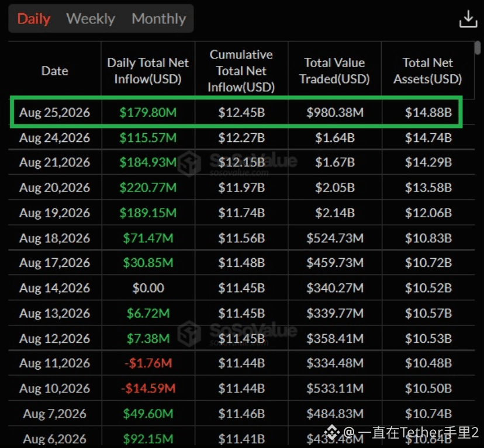
Task: Select the $0.00 daily inflow value
Action: click(148, 288)
